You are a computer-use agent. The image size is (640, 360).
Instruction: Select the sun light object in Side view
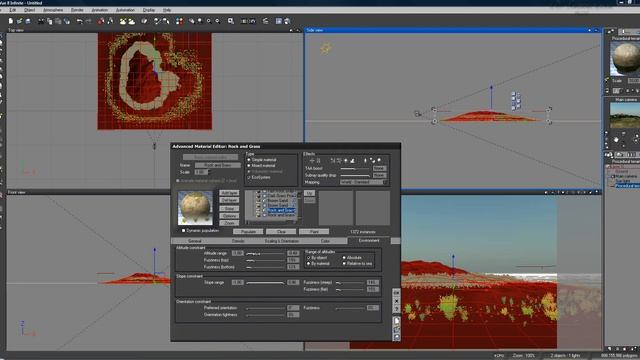[x=325, y=49]
